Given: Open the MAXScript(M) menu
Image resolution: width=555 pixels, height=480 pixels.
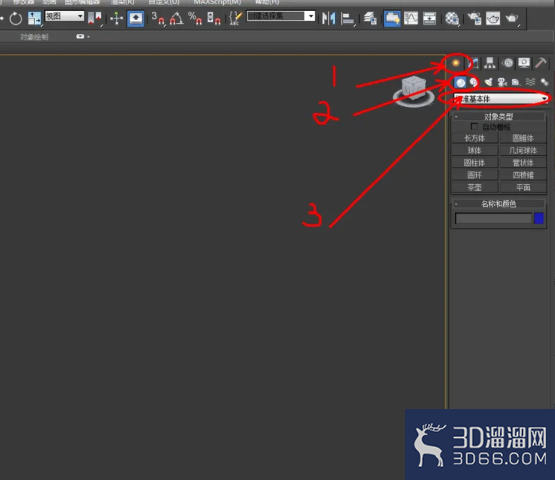Looking at the screenshot, I should 217,2.
